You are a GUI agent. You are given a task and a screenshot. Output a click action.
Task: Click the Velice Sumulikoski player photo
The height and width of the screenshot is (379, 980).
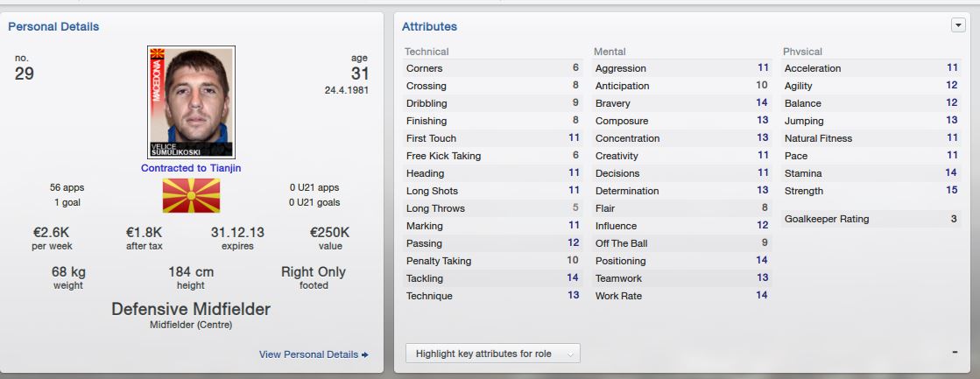191,102
